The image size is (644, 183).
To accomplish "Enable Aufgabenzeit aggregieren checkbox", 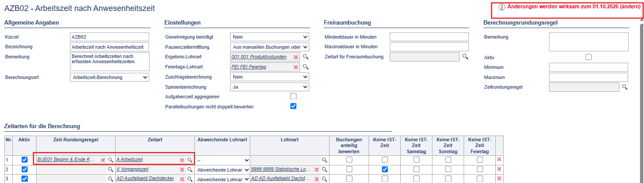I will tap(293, 96).
